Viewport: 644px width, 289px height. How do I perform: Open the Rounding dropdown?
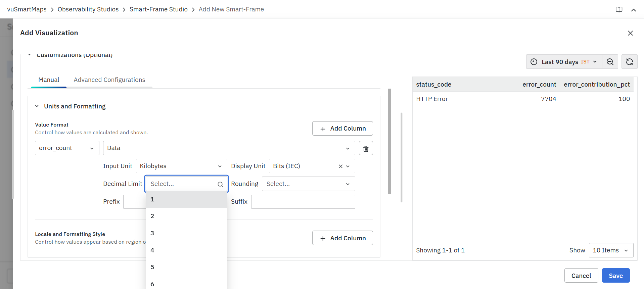pos(309,184)
